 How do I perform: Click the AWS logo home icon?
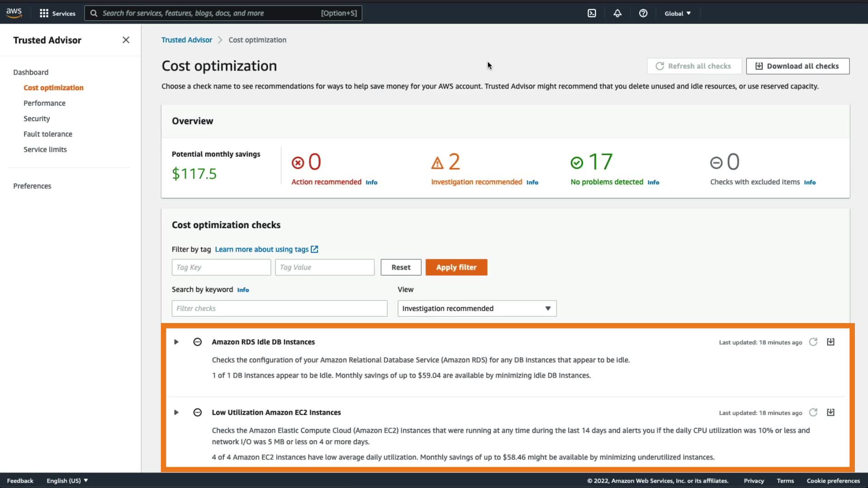click(x=14, y=13)
